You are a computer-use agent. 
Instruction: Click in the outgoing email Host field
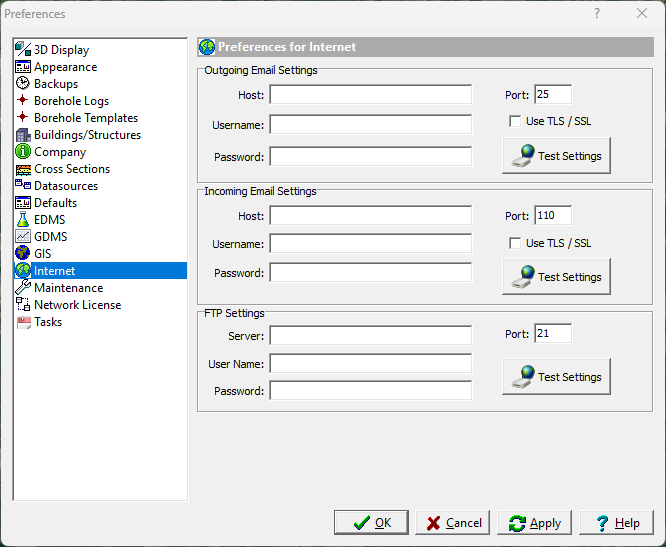coord(370,95)
